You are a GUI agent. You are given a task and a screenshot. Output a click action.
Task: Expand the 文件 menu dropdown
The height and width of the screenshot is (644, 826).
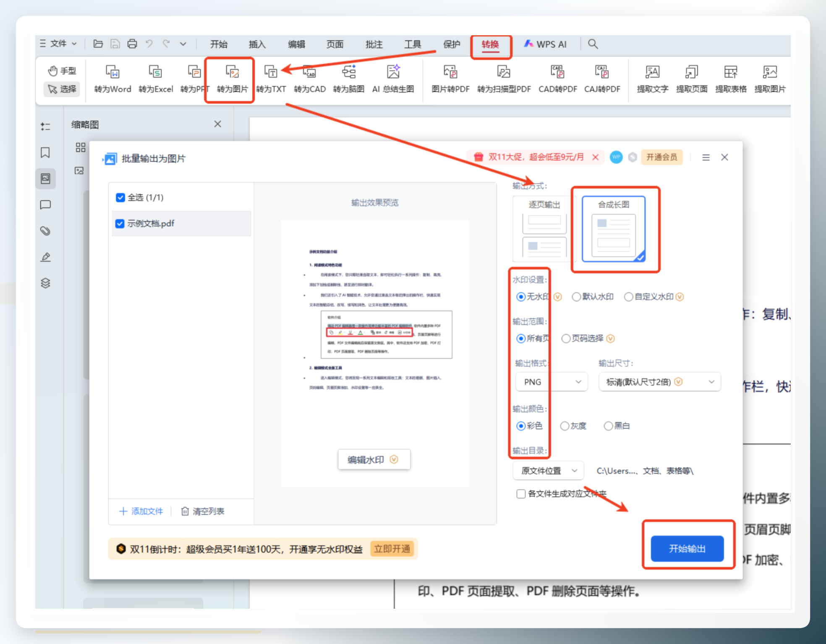pyautogui.click(x=59, y=44)
